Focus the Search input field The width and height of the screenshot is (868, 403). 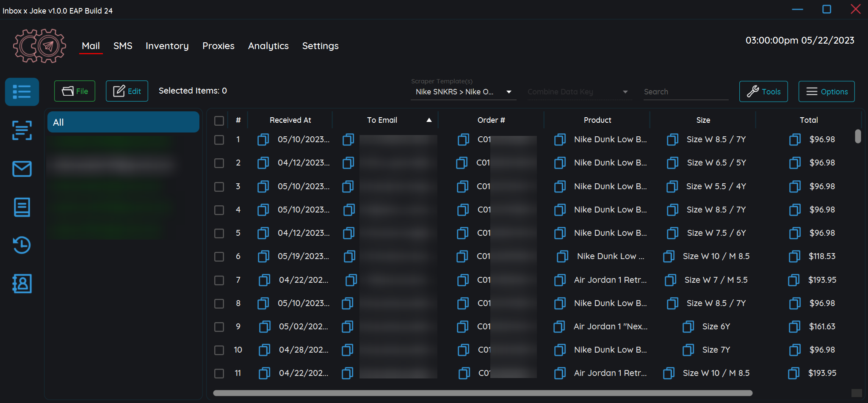pos(686,92)
